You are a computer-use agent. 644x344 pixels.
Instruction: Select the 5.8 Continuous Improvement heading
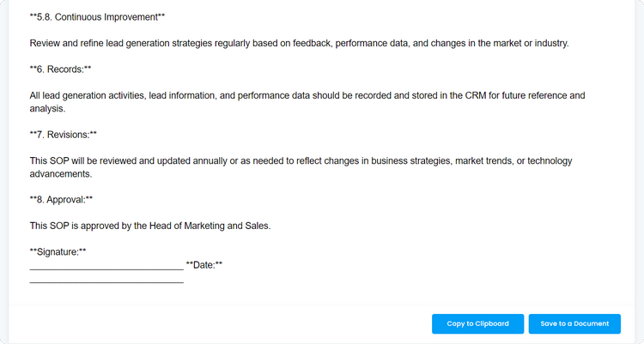coord(97,17)
